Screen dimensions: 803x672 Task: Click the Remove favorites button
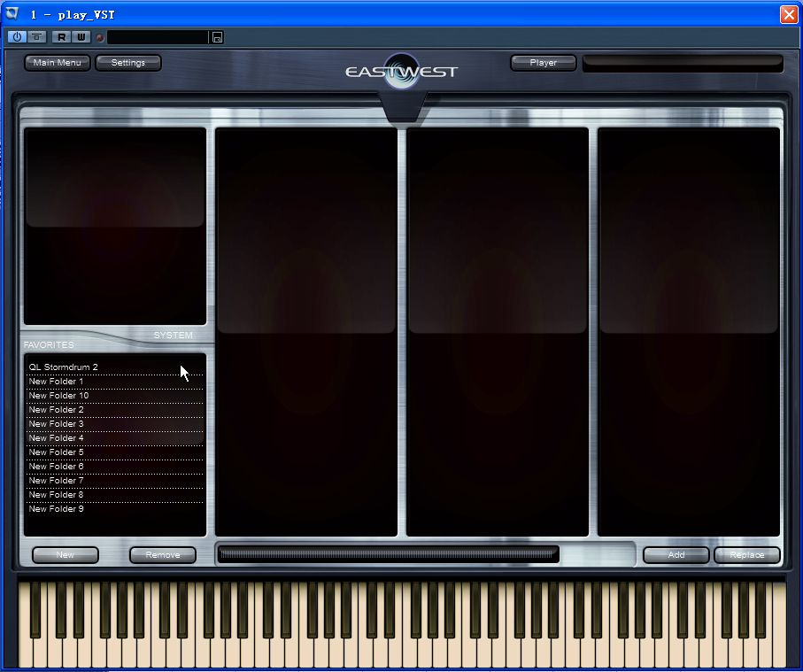[x=163, y=555]
